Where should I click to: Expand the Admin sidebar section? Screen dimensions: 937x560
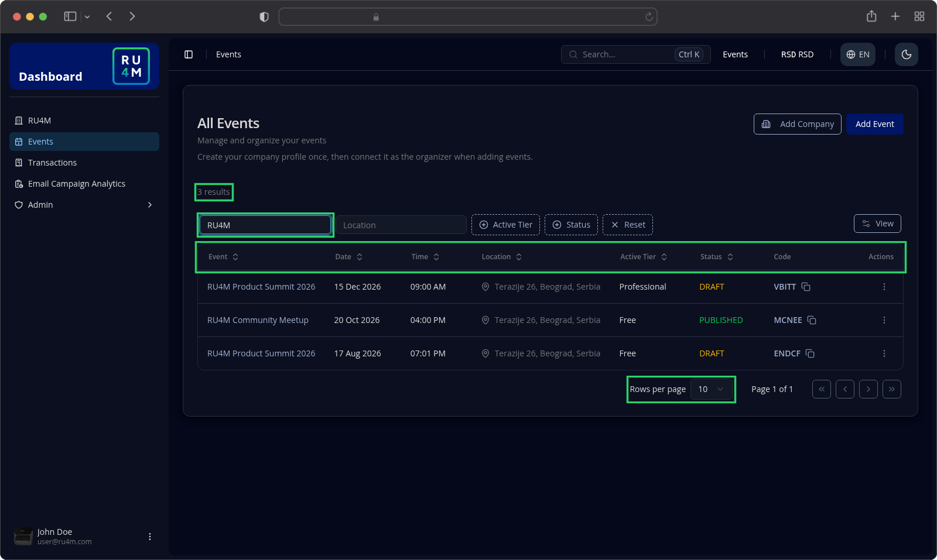[x=84, y=205]
